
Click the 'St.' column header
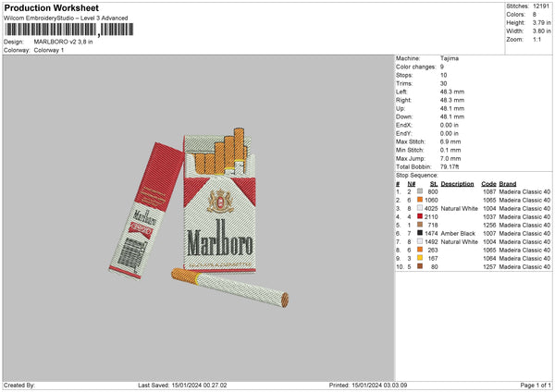(434, 184)
